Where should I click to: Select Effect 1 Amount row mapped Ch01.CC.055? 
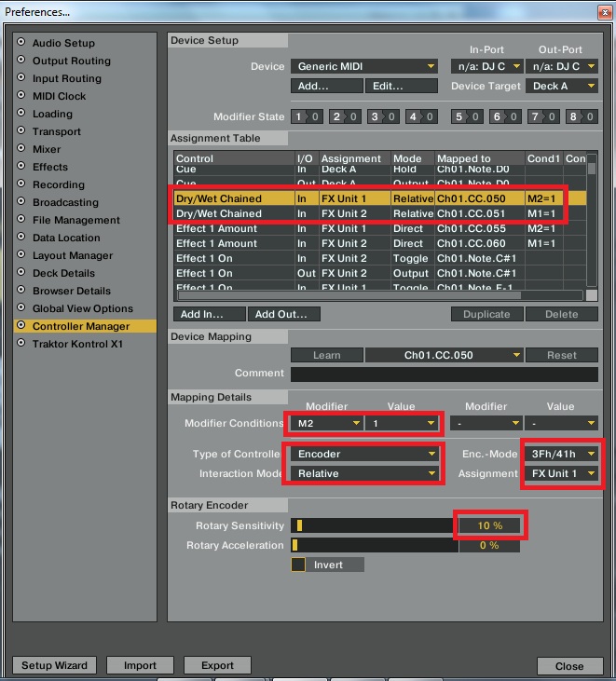click(380, 228)
